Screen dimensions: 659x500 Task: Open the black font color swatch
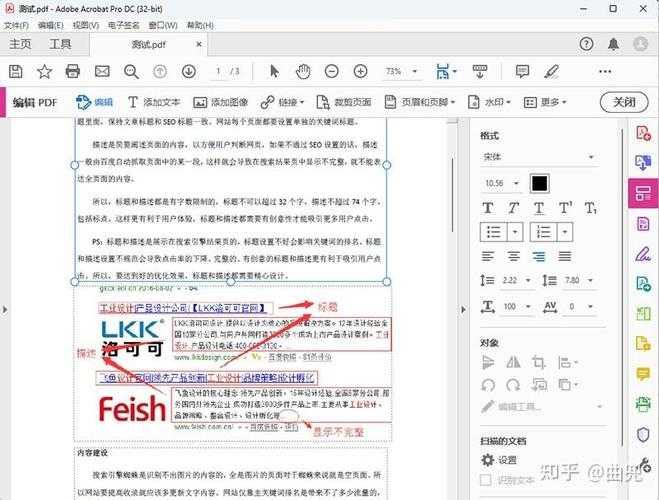[x=540, y=183]
